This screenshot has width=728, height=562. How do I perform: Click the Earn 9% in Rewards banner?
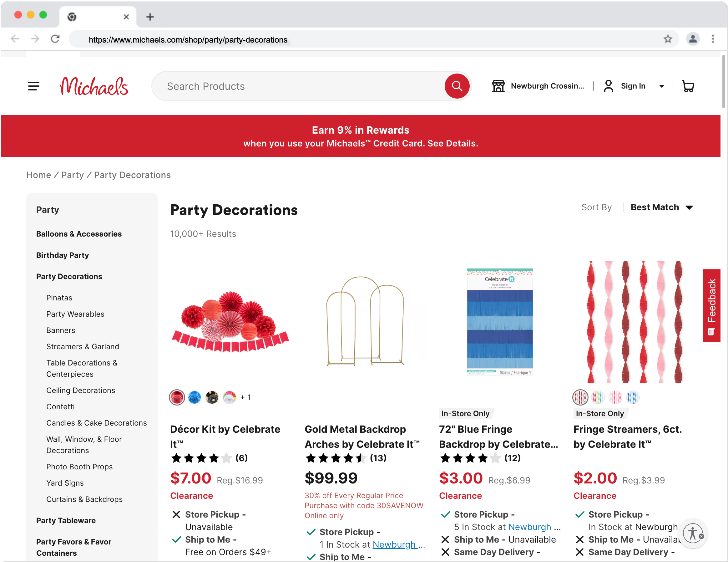[x=361, y=136]
